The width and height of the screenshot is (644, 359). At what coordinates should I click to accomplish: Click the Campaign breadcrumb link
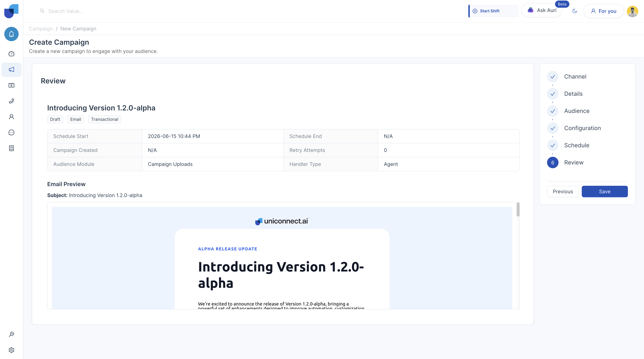(x=41, y=29)
